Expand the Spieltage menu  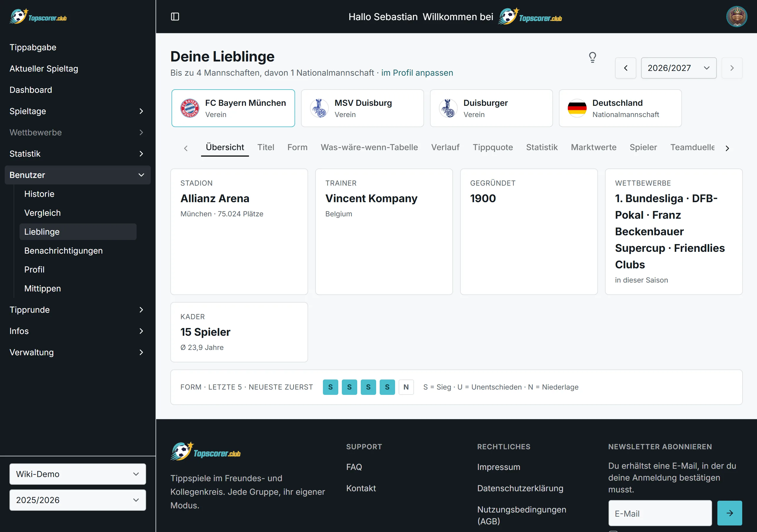pyautogui.click(x=77, y=111)
